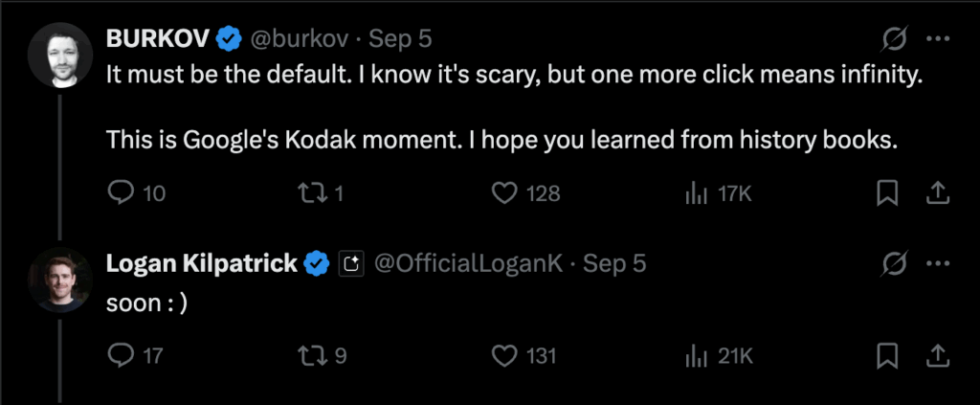The height and width of the screenshot is (405, 980).
Task: Like Logan Kilpatrick's reply
Action: (x=504, y=356)
